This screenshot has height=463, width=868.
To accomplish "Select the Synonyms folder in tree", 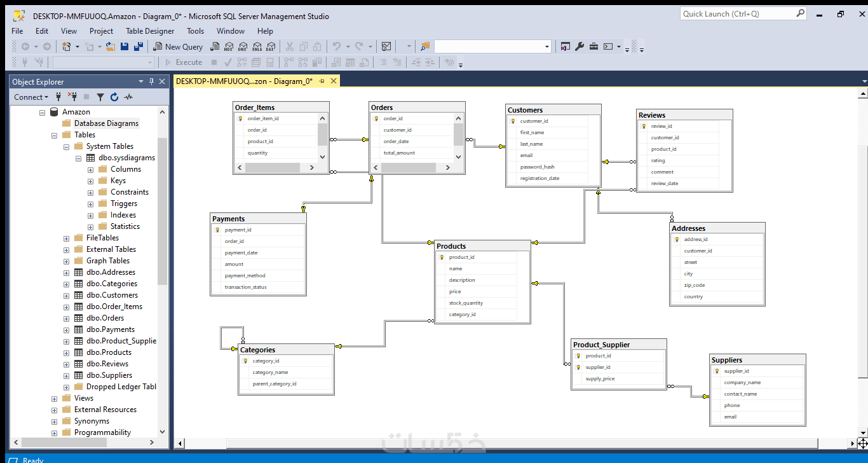I will tap(92, 421).
